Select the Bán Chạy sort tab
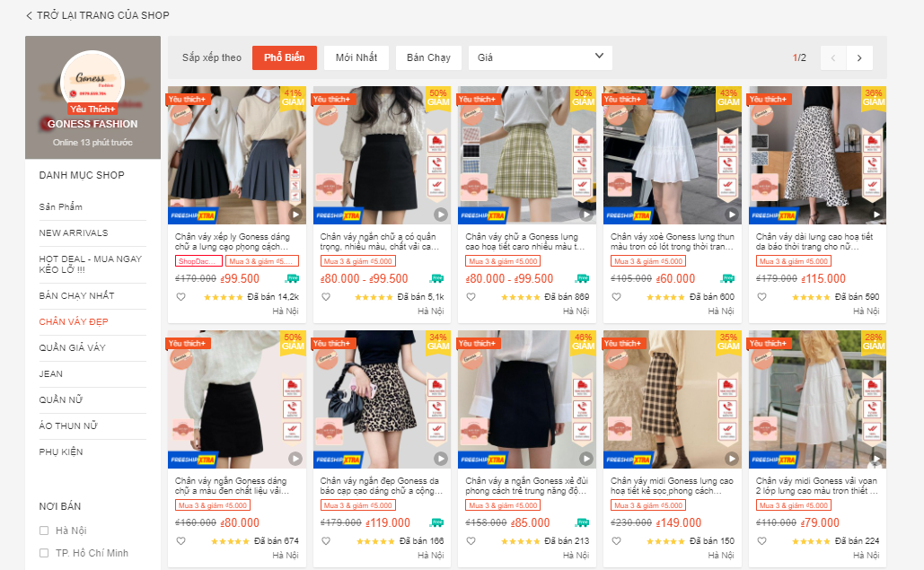 [428, 57]
